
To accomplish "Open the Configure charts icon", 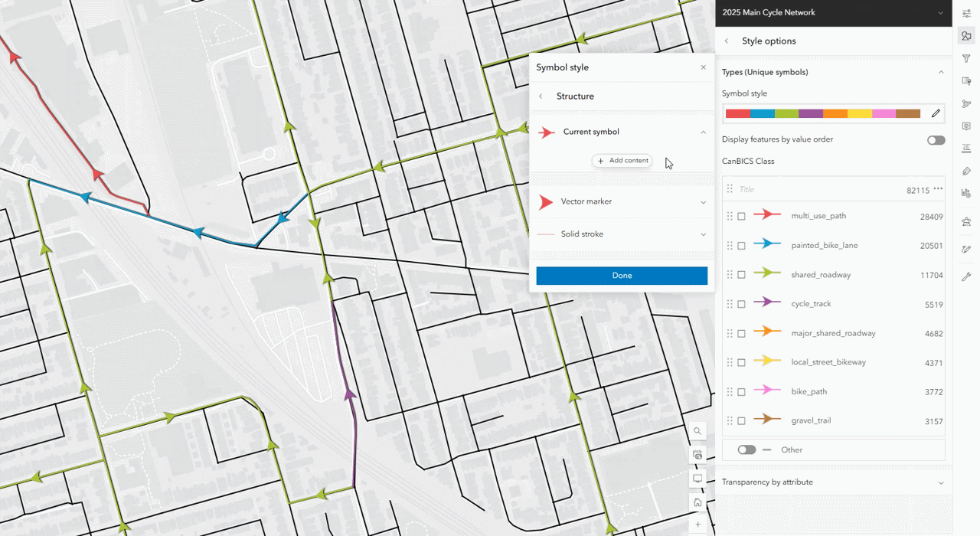I will [966, 193].
